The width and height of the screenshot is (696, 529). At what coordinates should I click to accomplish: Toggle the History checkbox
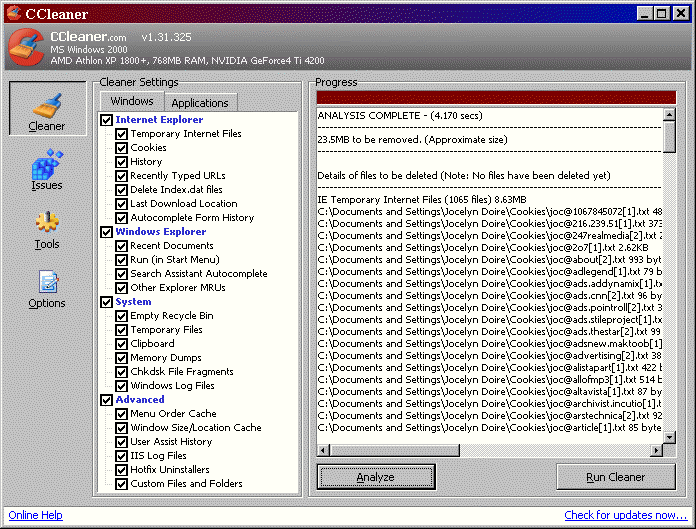[x=121, y=162]
